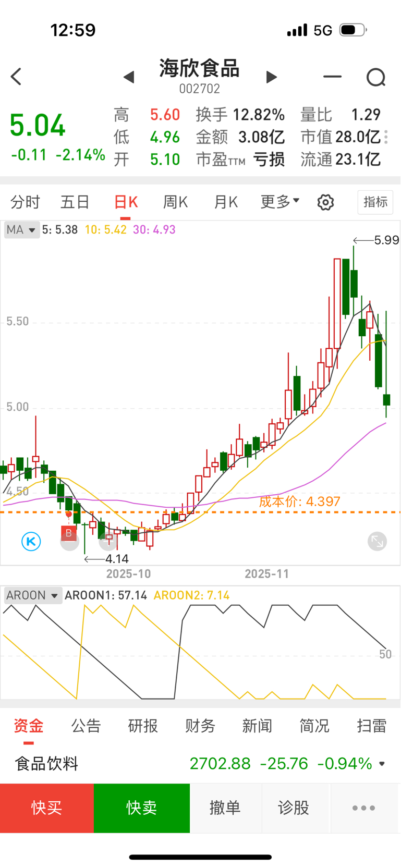Image resolution: width=401 pixels, height=868 pixels.
Task: Select the 日K daily candlestick tab
Action: coord(126,202)
